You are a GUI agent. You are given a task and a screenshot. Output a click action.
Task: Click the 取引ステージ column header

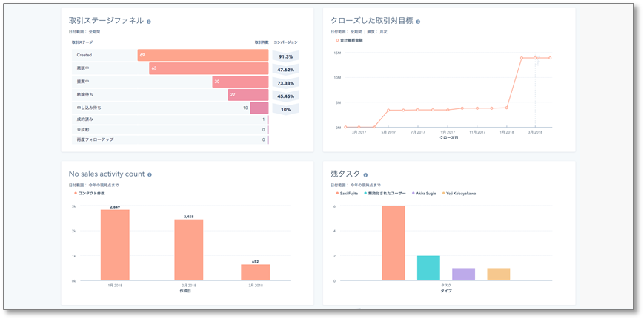pos(82,42)
